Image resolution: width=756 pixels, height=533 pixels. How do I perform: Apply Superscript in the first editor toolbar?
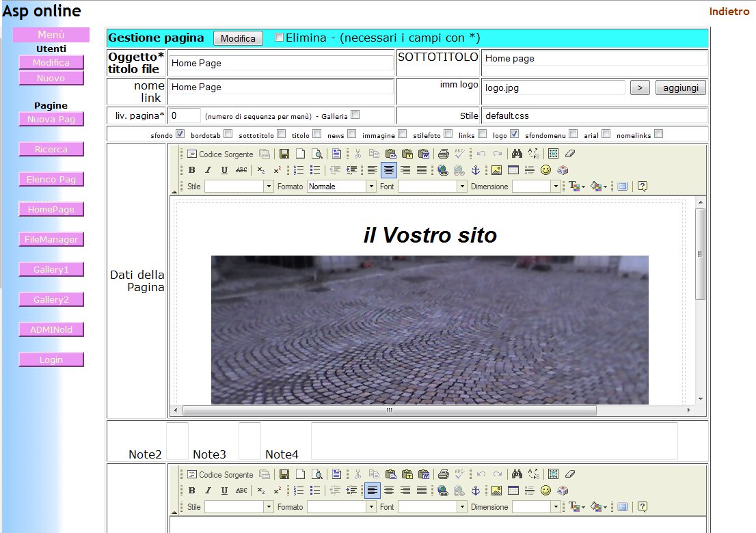[278, 170]
